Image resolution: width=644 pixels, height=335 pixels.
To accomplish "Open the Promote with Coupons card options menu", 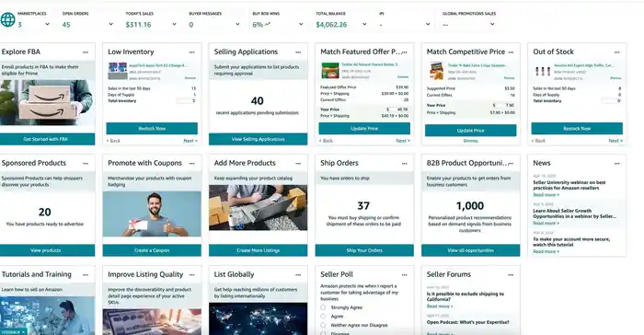I will (191, 164).
